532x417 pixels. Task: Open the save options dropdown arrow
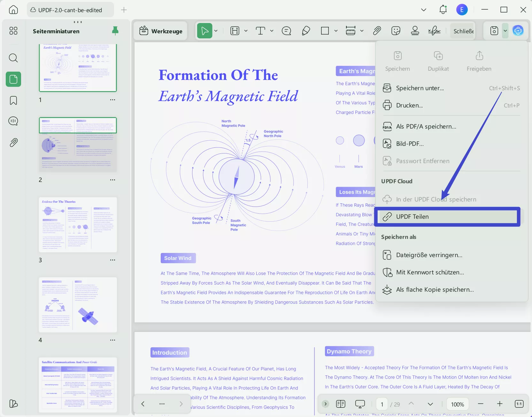coord(505,31)
